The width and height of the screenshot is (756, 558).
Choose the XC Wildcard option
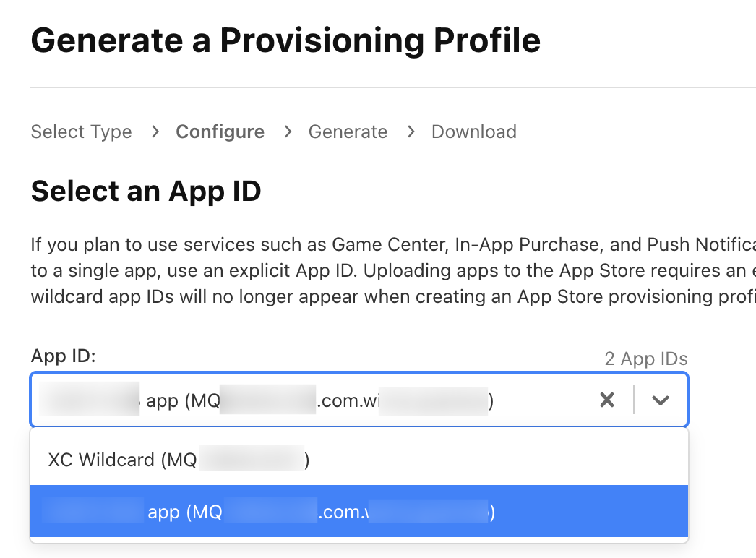pyautogui.click(x=179, y=460)
